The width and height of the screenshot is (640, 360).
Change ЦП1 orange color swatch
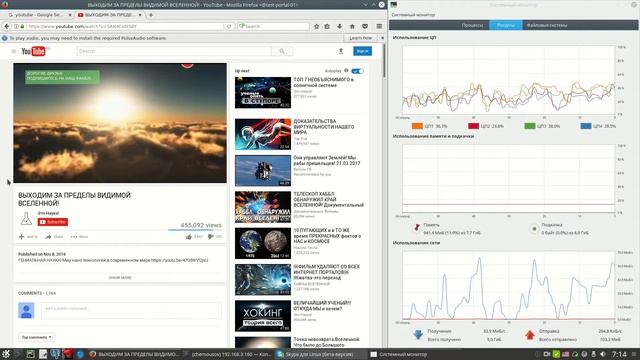(417, 126)
